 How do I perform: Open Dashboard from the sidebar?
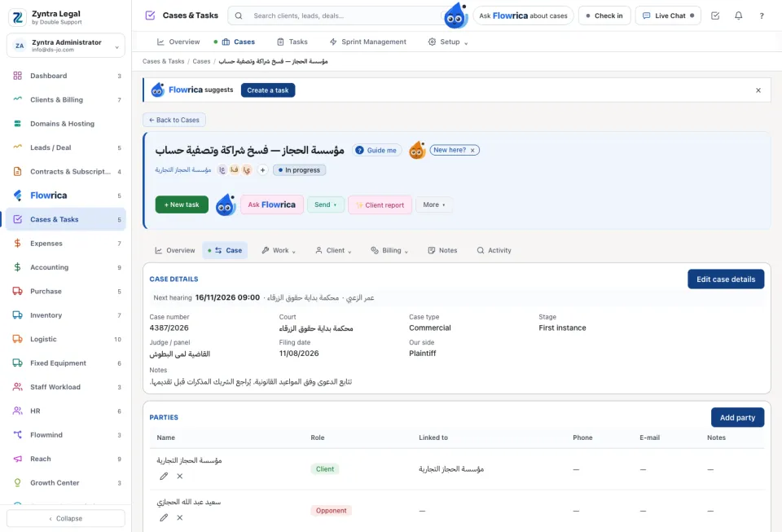(x=66, y=76)
